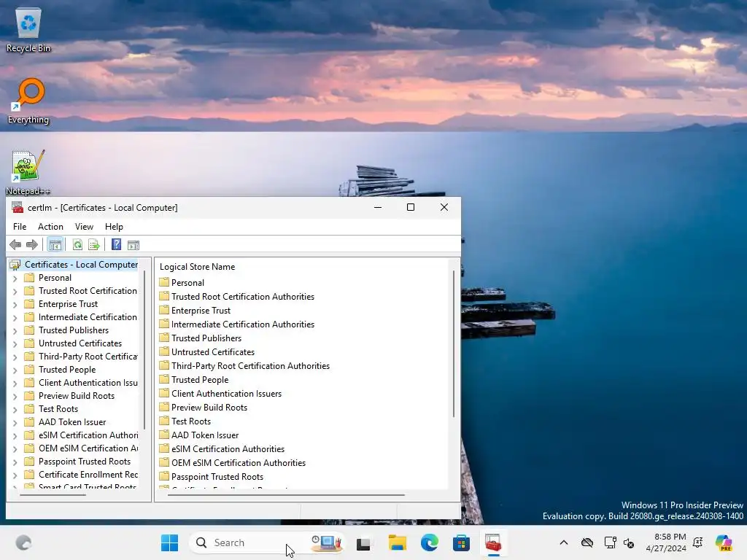Expand the Enterprise Trust tree node
Screen dimensions: 747x560
15,304
